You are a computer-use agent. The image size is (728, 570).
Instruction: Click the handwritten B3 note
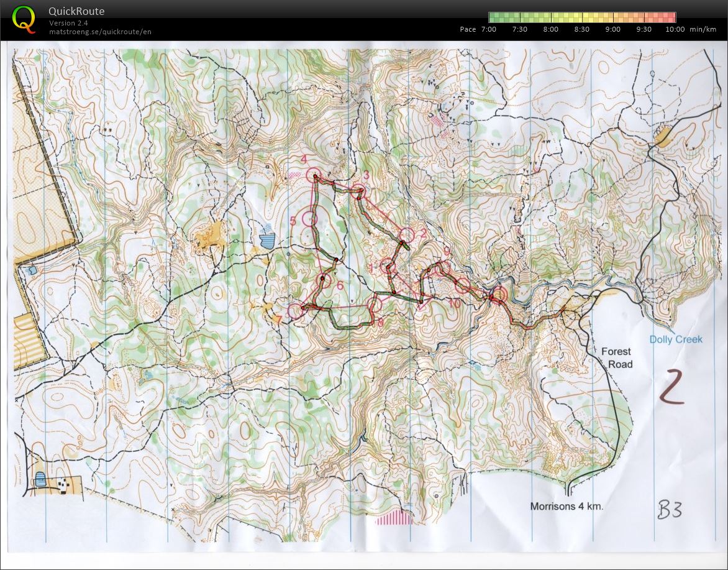(x=670, y=510)
